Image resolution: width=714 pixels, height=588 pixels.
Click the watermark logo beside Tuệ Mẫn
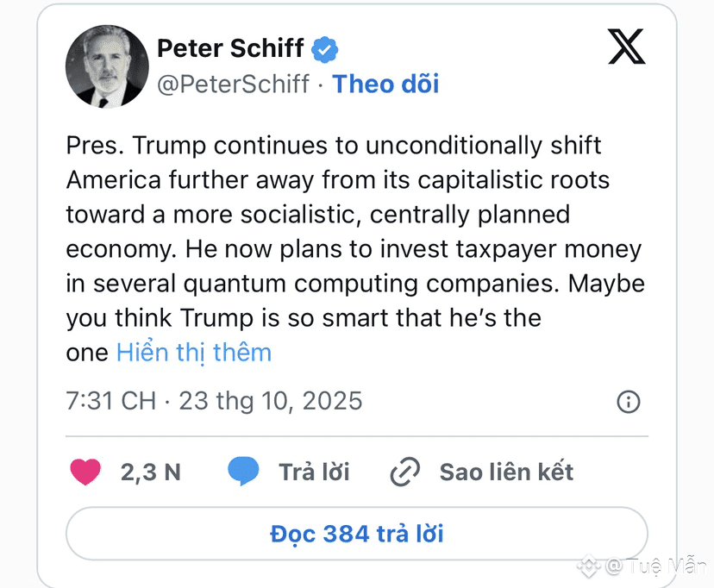589,566
